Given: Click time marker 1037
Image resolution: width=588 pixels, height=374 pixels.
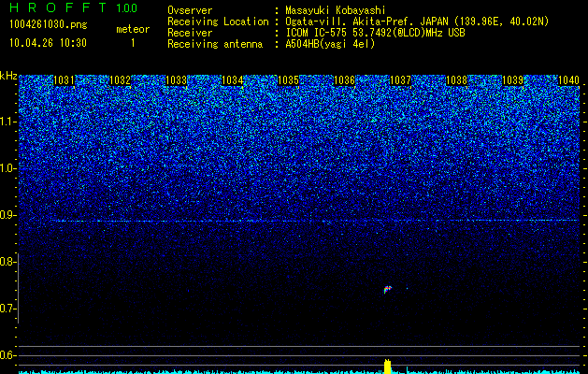Looking at the screenshot, I should [400, 80].
